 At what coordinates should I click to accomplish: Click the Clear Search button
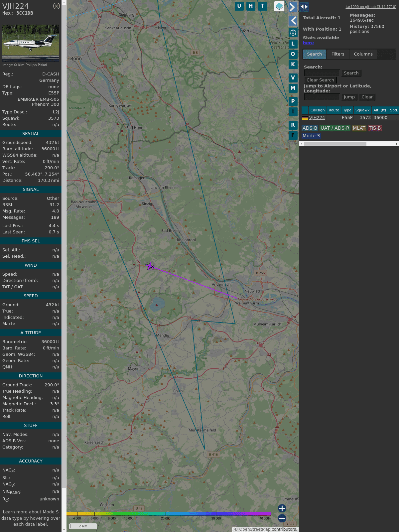click(x=320, y=80)
